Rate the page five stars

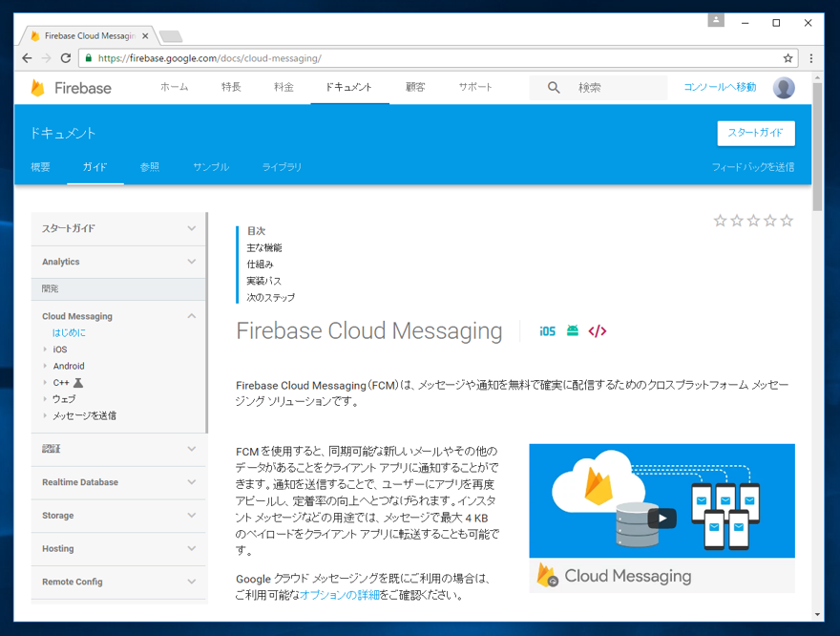tap(787, 221)
